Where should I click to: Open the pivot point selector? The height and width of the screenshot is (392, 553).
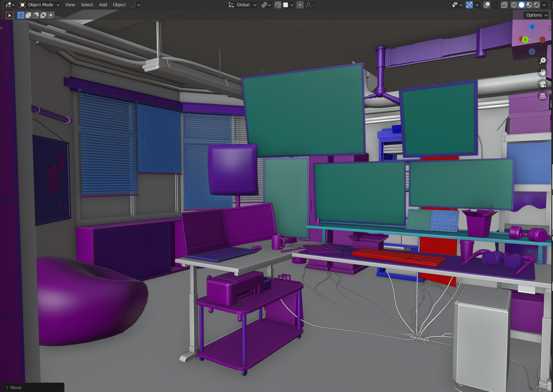pyautogui.click(x=266, y=5)
